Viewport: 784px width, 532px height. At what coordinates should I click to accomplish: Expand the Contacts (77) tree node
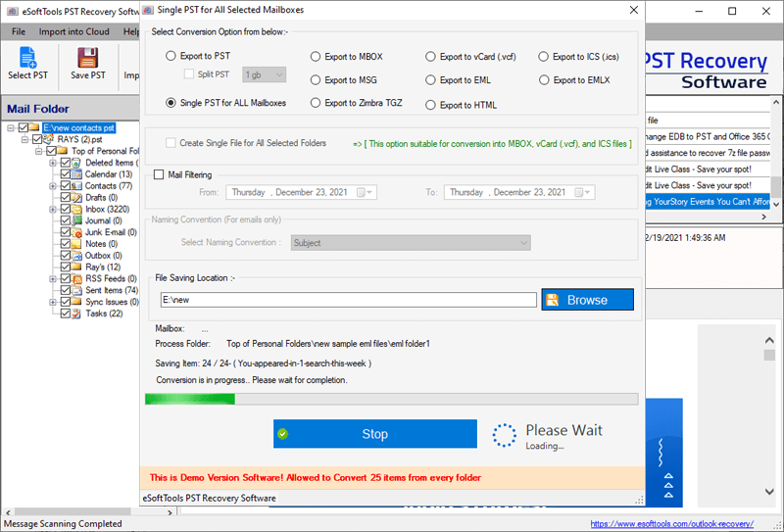pos(53,186)
